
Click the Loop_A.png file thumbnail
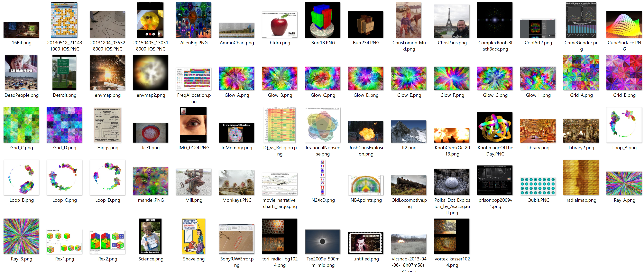pos(624,125)
